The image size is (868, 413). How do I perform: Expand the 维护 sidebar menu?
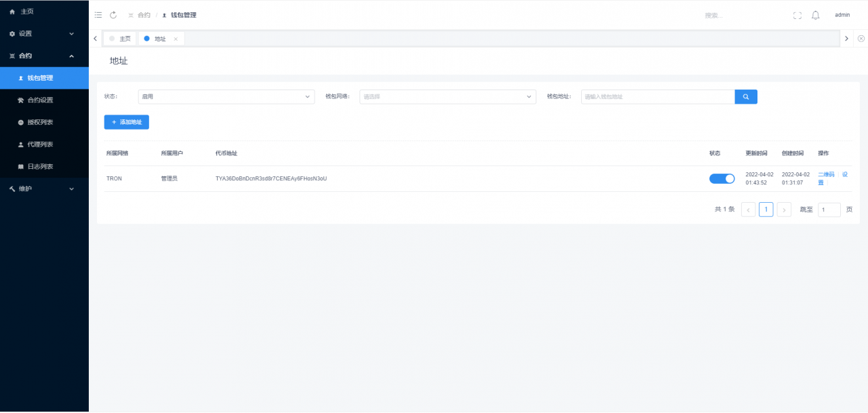[44, 189]
